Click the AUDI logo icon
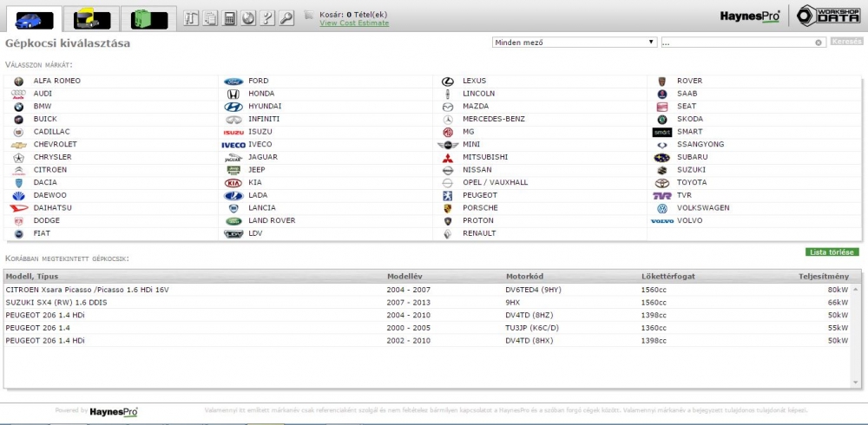This screenshot has width=868, height=425. 18,94
